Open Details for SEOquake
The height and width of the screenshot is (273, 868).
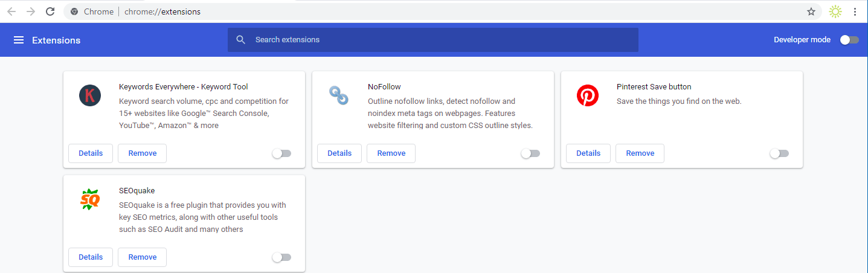[91, 257]
